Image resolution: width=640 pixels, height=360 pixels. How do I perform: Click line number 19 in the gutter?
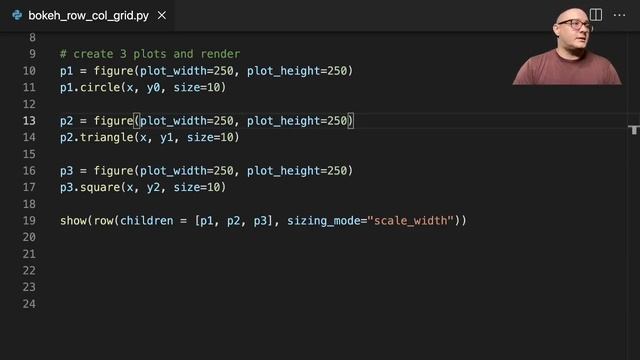[x=29, y=221]
